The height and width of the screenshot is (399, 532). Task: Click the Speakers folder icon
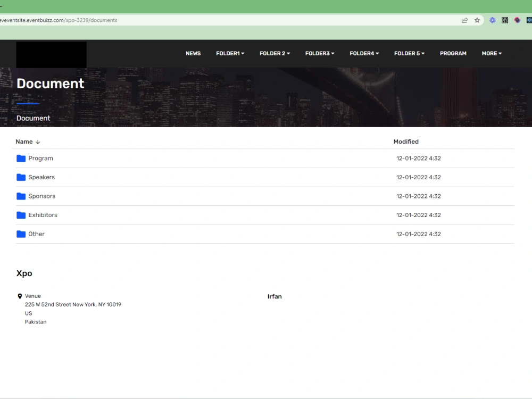pos(20,177)
